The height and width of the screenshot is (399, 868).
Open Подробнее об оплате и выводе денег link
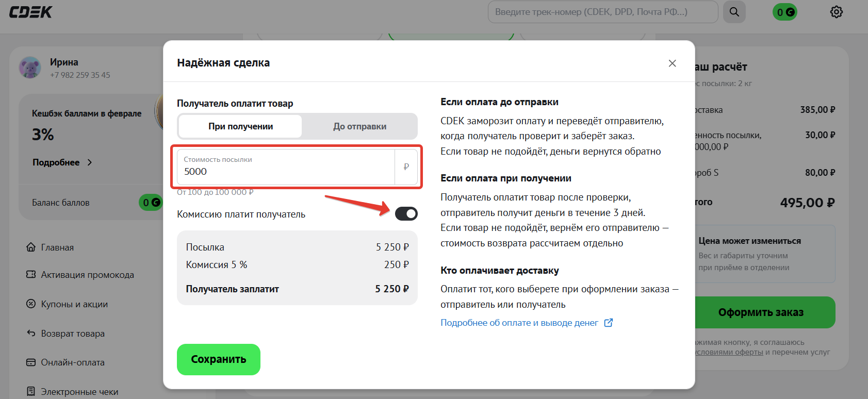(519, 323)
